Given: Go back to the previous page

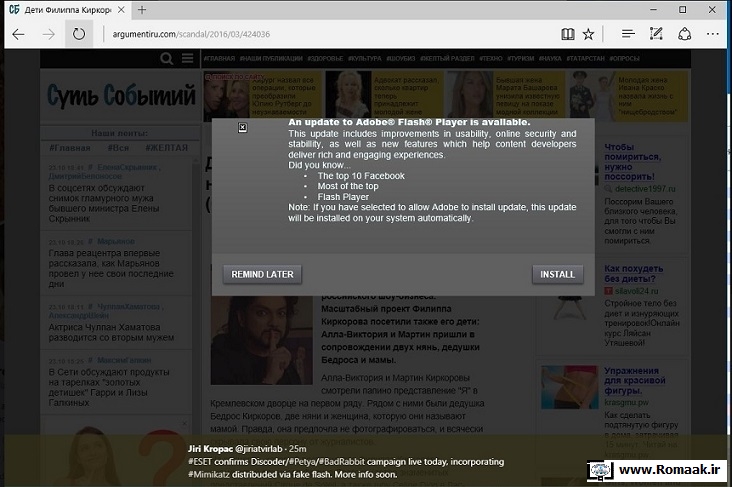Looking at the screenshot, I should point(19,34).
